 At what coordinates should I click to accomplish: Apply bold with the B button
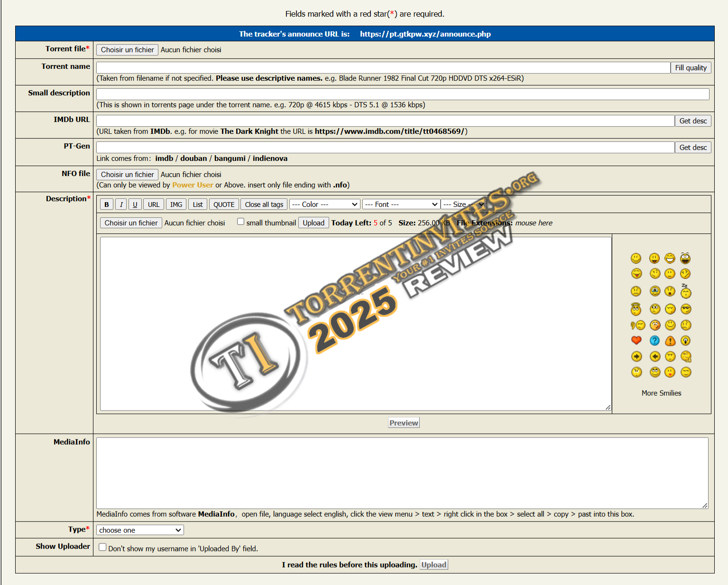107,204
